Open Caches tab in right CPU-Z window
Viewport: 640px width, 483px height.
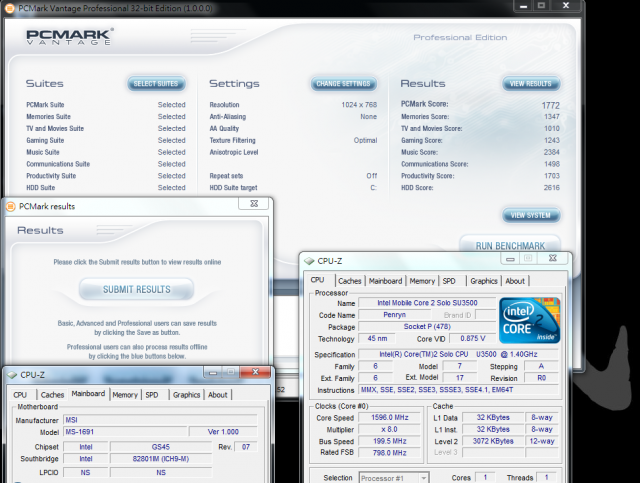point(350,281)
